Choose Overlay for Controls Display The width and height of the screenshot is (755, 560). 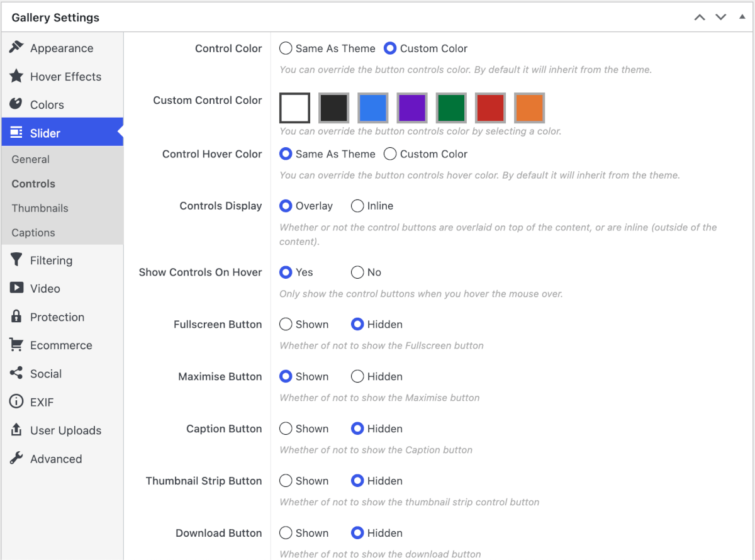[x=286, y=205]
